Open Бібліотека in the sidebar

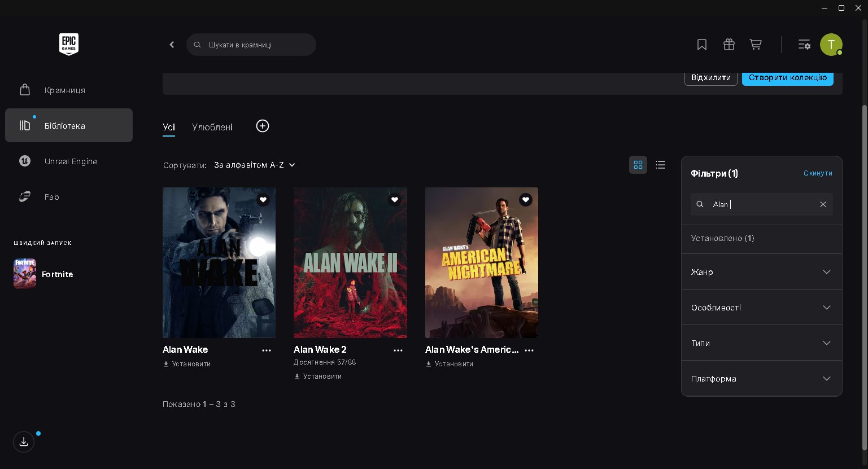pos(69,125)
